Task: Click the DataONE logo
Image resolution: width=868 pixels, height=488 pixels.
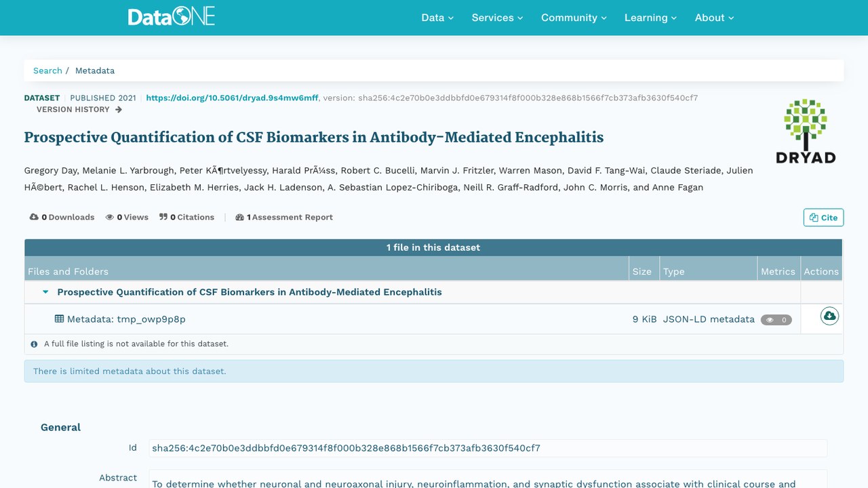Action: pos(172,17)
